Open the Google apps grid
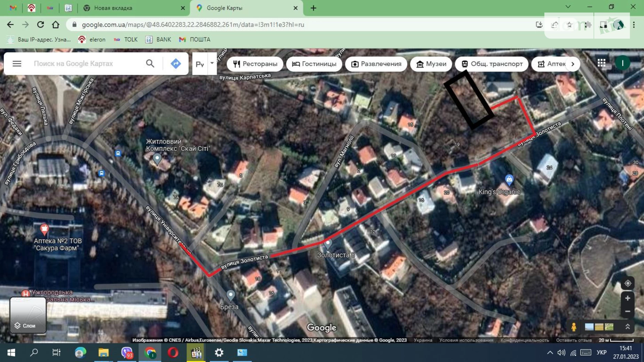This screenshot has width=644, height=362. (x=602, y=63)
